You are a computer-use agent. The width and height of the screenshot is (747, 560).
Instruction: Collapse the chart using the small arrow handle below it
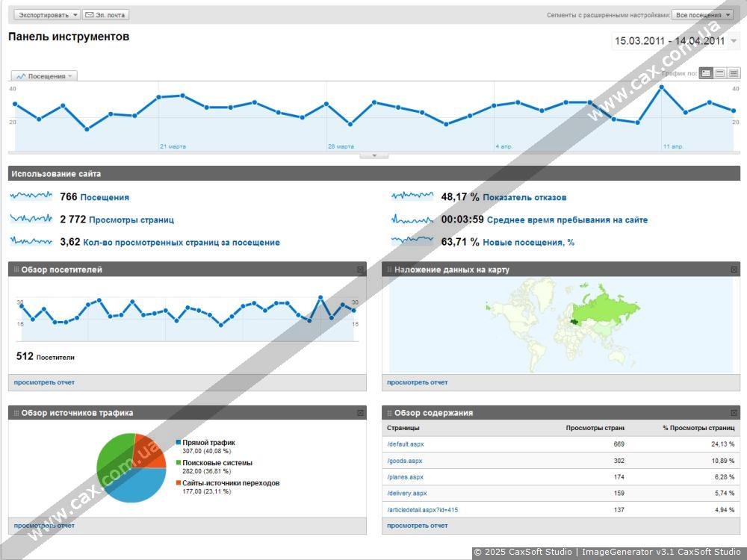(x=374, y=155)
